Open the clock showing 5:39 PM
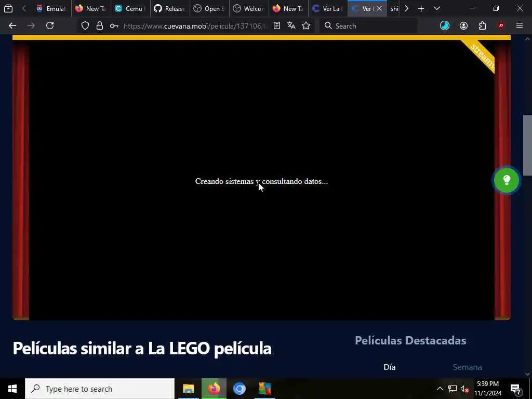532x399 pixels. click(x=487, y=389)
